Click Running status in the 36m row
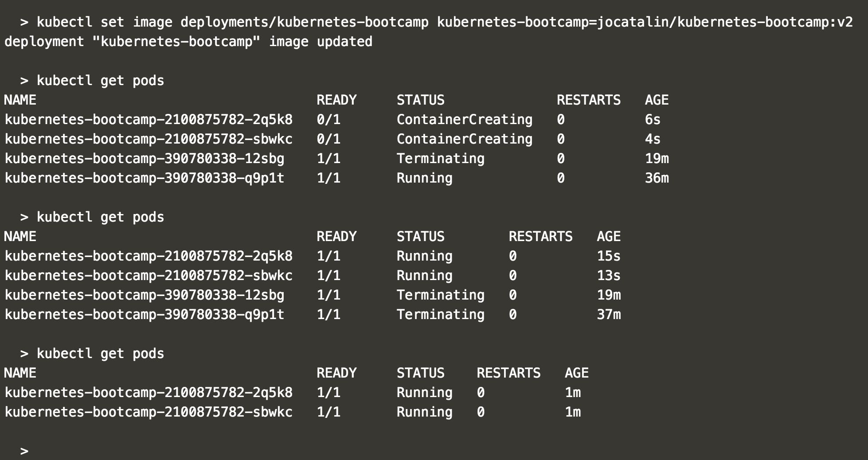The height and width of the screenshot is (460, 868). 424,178
